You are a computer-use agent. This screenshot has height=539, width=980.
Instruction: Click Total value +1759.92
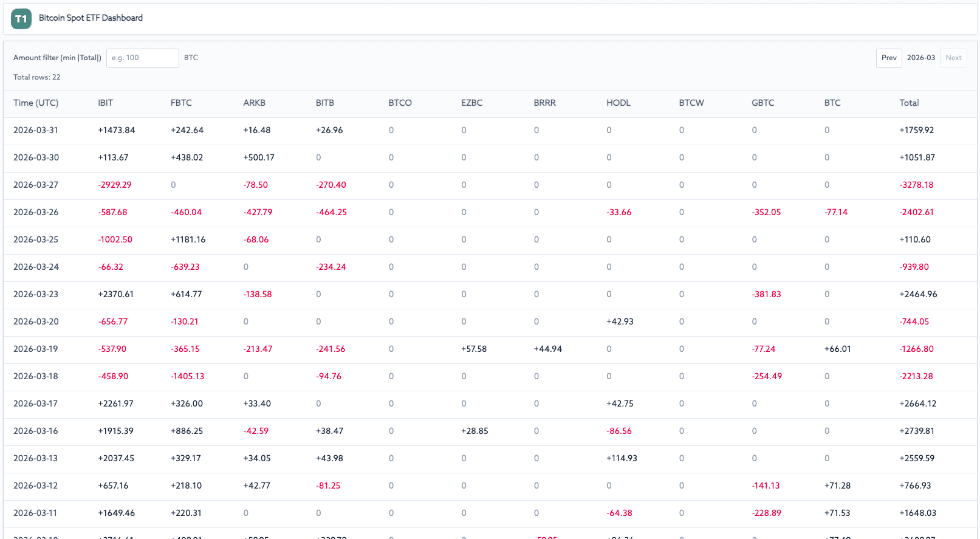(917, 131)
